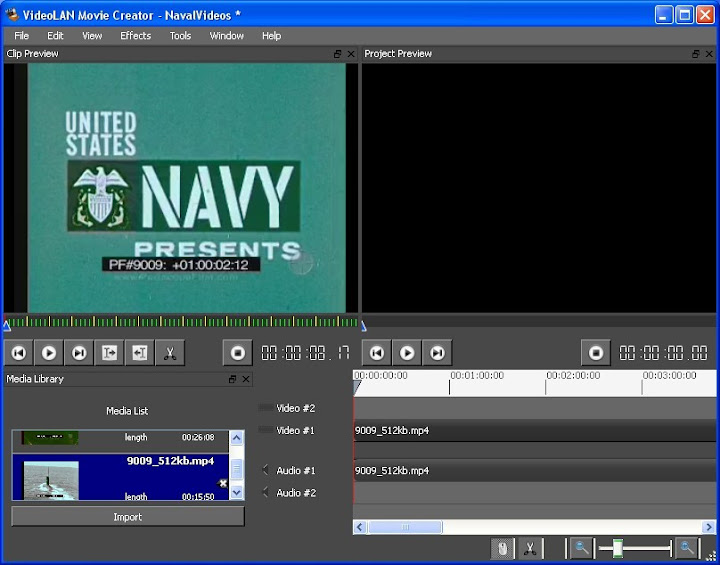Open the Tools menu
This screenshot has height=565, width=720.
tap(180, 36)
